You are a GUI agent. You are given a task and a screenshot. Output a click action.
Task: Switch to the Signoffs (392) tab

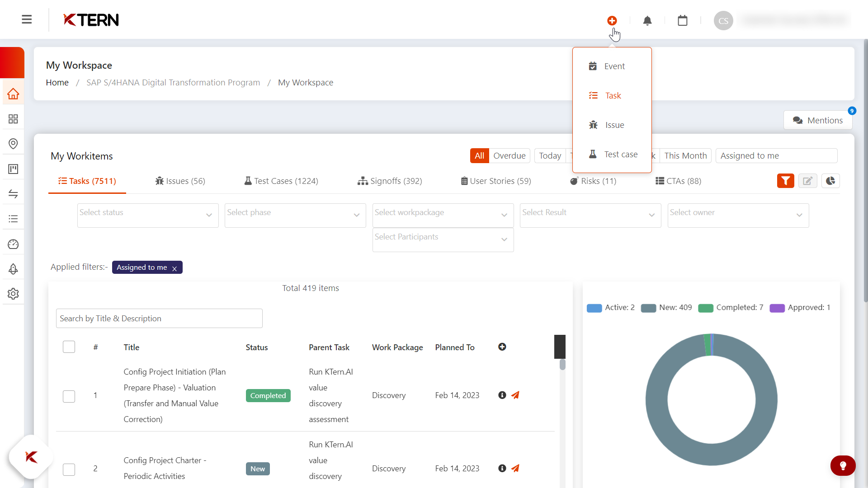coord(390,181)
